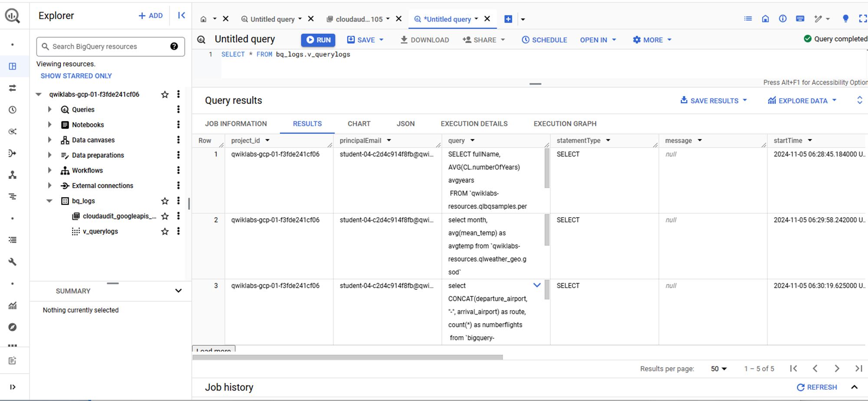Open actions menu for v_querylogs
Screen dimensions: 868x401
tap(178, 231)
